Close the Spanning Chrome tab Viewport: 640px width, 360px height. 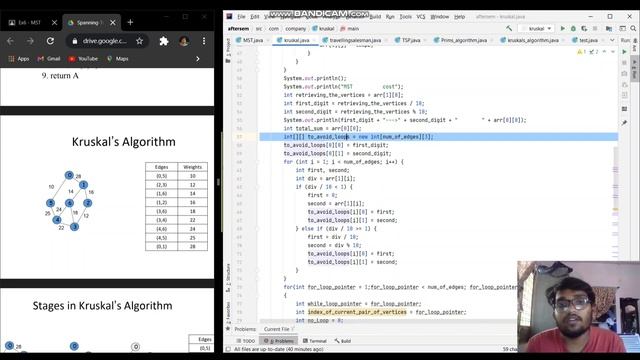point(113,22)
